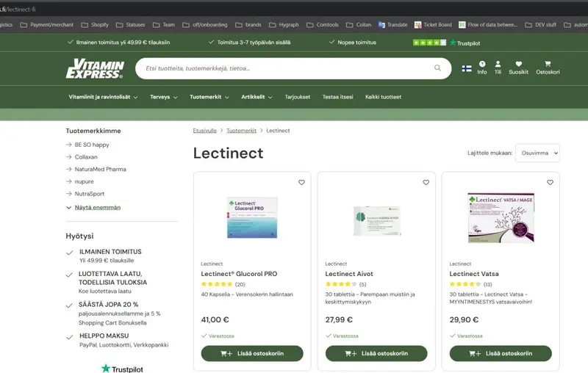This screenshot has width=588, height=373.
Task: Open Ticket Board bookmark
Action: (433, 25)
